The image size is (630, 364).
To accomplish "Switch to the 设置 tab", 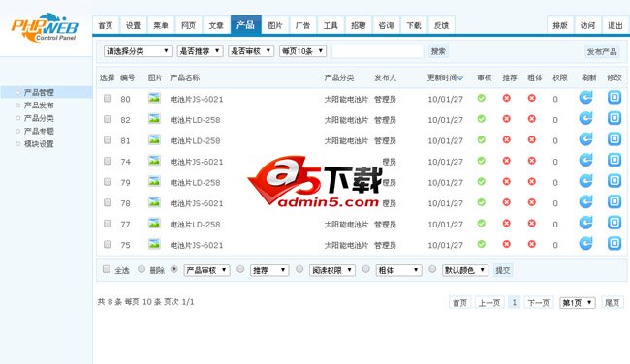I will coord(133,26).
